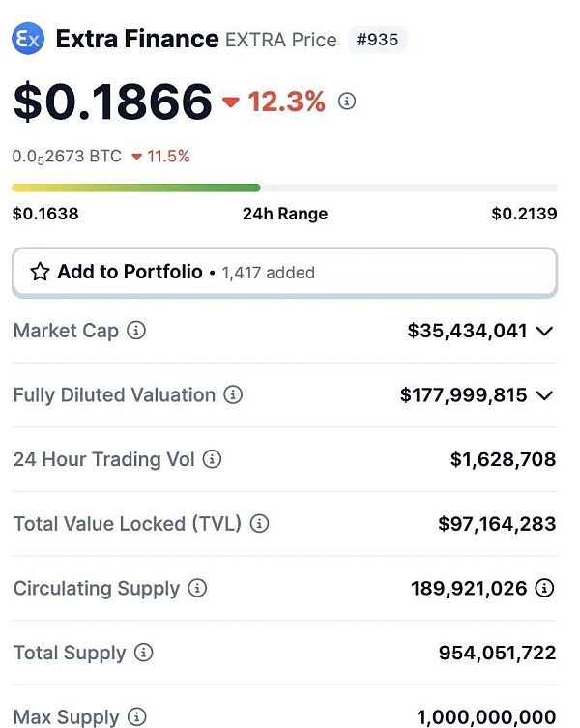Click Circulating Supply label info icon
The height and width of the screenshot is (728, 580).
[197, 588]
